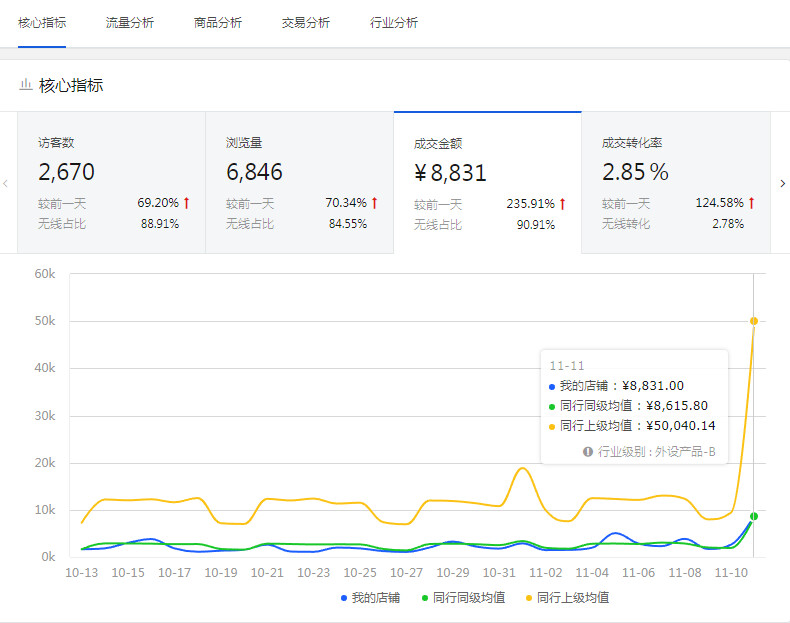
Task: Select the 访客数 metric card
Action: pyautogui.click(x=111, y=182)
